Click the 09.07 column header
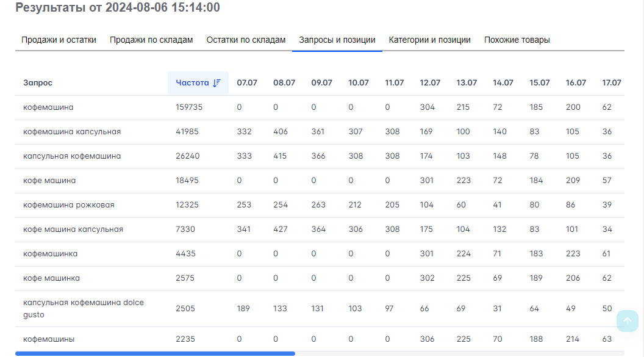 pos(321,82)
